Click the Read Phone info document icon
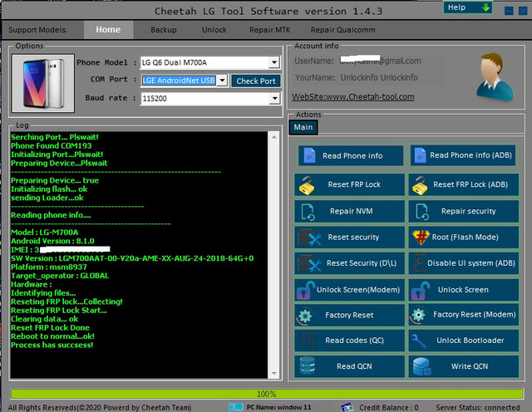Screen dimensions: 532x412 [x=308, y=155]
